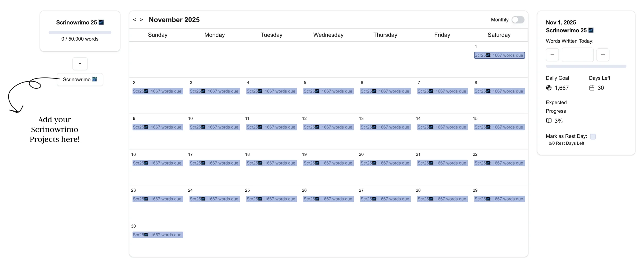
Task: Click the plus button to add a project
Action: [x=80, y=64]
